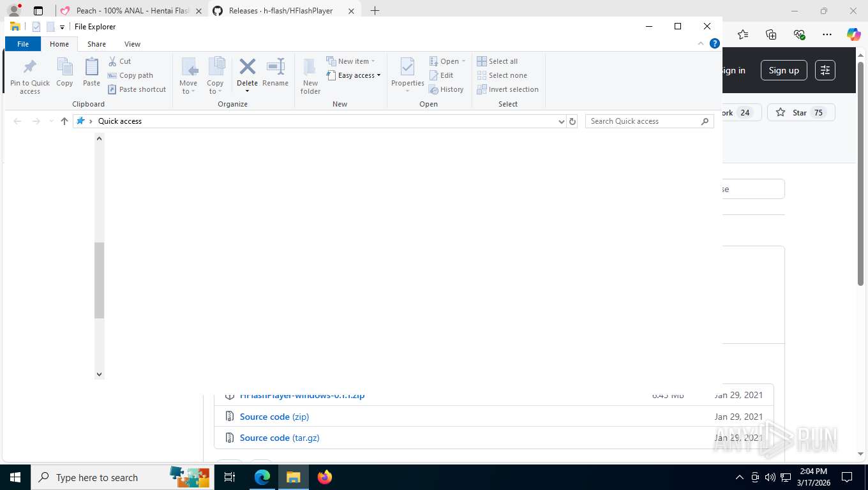The height and width of the screenshot is (490, 868).
Task: Click the Windows Start button
Action: click(15, 477)
